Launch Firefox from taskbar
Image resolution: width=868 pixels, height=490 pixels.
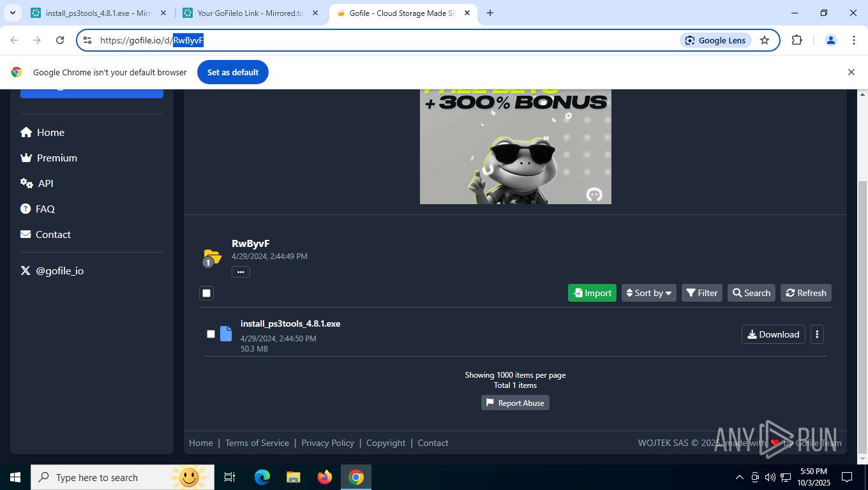point(325,477)
